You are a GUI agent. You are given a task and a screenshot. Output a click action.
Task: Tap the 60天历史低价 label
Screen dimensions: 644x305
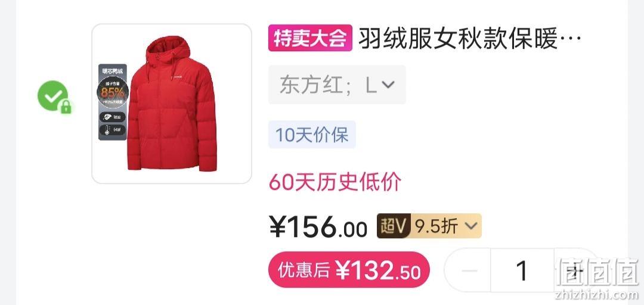(x=335, y=182)
